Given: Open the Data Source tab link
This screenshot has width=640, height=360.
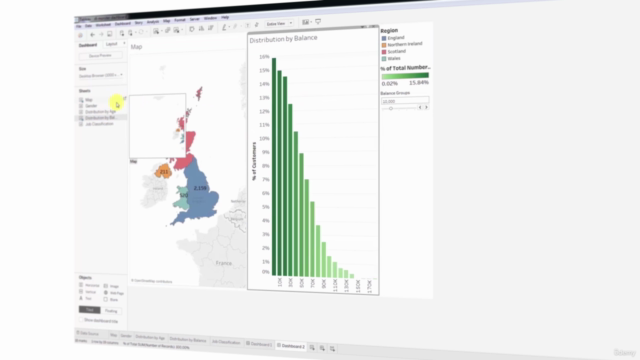Looking at the screenshot, I should (x=88, y=333).
